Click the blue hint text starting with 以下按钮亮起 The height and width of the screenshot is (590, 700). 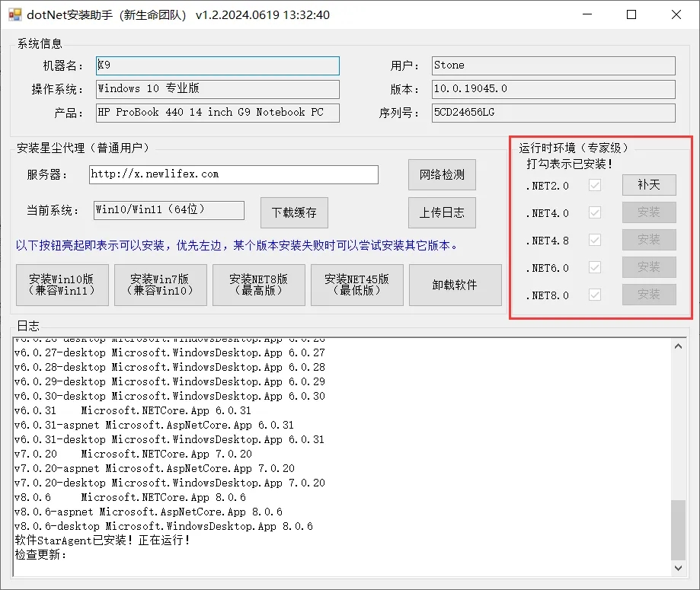pyautogui.click(x=237, y=245)
